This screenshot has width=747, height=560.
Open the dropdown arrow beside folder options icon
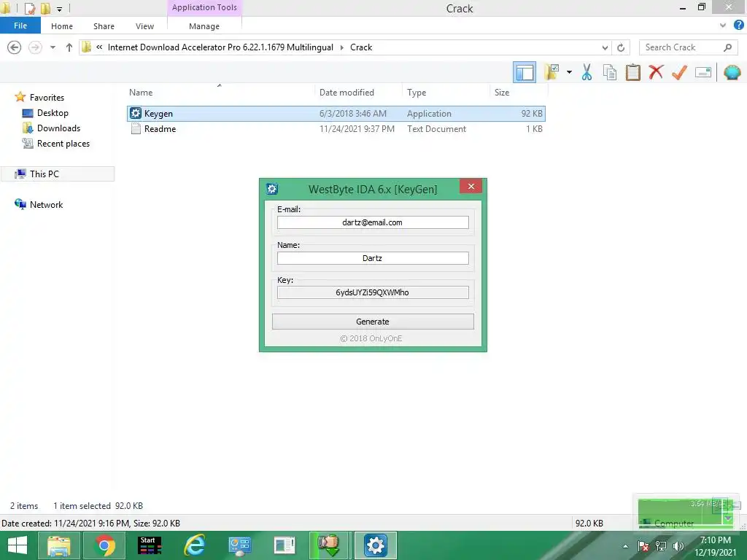tap(569, 72)
